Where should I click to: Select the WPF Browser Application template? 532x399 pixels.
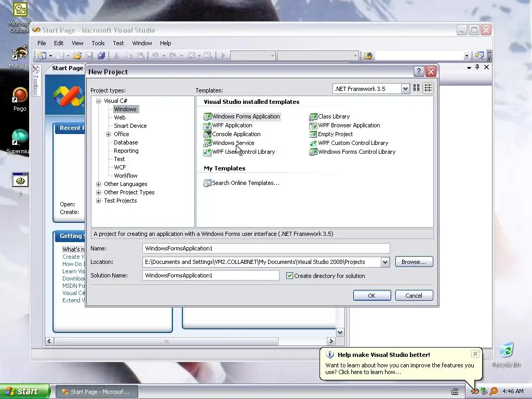coord(345,125)
